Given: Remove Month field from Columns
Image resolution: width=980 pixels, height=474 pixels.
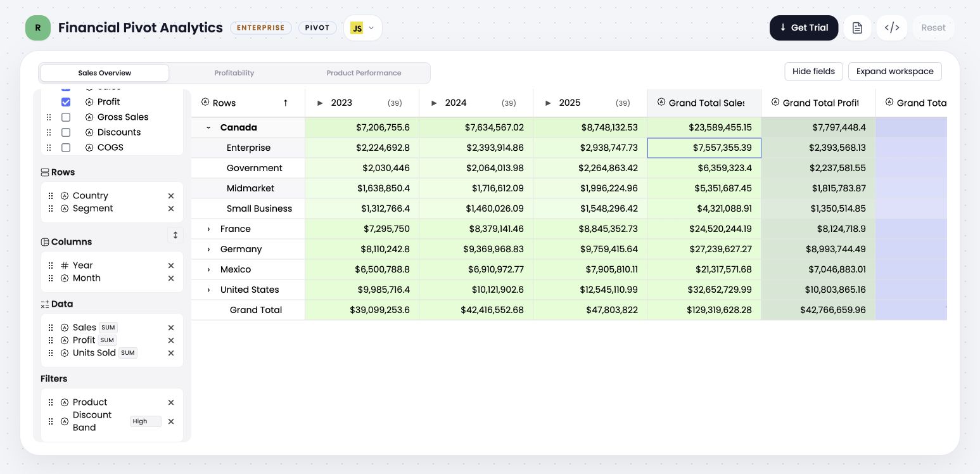Looking at the screenshot, I should (x=171, y=278).
